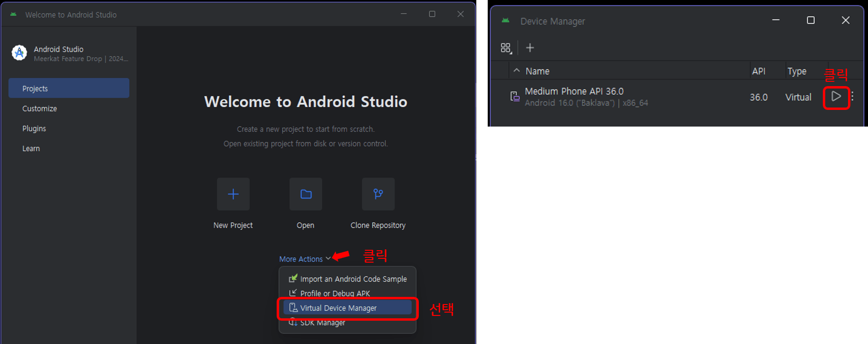Select Import an Android Code Sample
Viewport: 868px width, 344px height.
click(347, 279)
